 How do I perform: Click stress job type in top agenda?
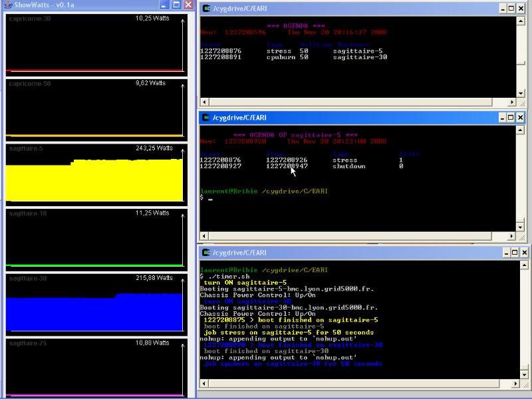click(x=279, y=51)
